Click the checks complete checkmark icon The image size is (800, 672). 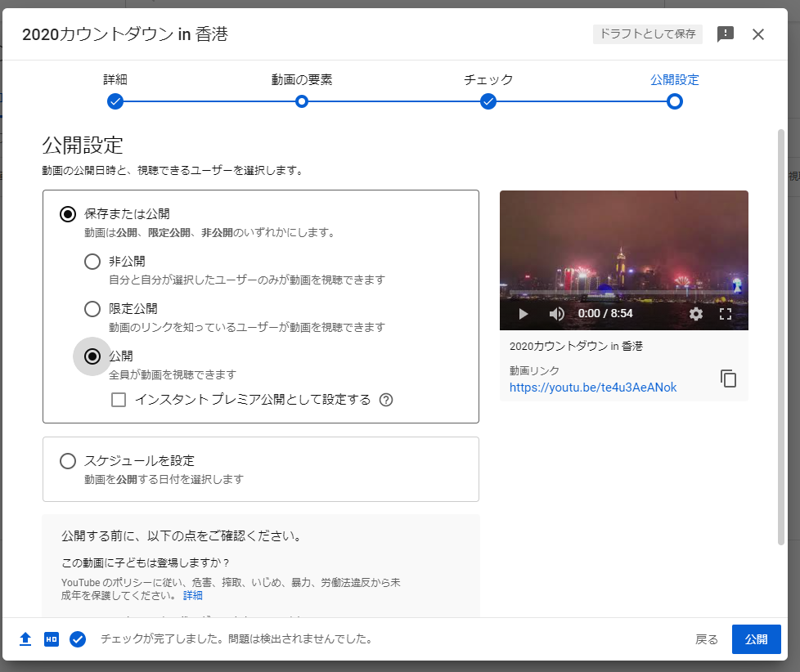point(78,639)
